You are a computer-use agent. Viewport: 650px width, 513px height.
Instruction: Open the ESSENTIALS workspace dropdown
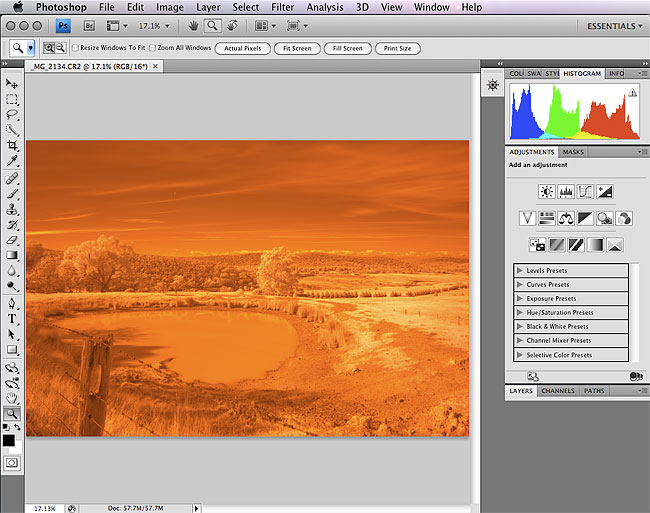612,25
